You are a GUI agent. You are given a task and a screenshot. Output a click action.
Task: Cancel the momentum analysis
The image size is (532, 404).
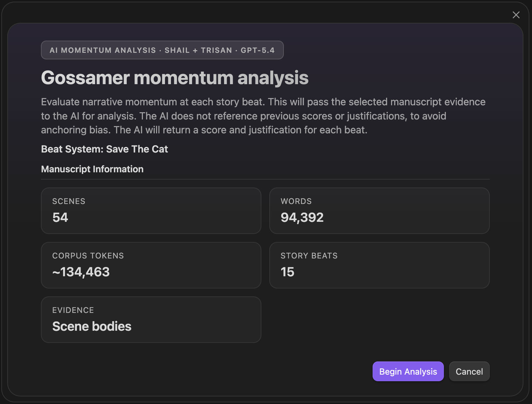click(x=469, y=371)
